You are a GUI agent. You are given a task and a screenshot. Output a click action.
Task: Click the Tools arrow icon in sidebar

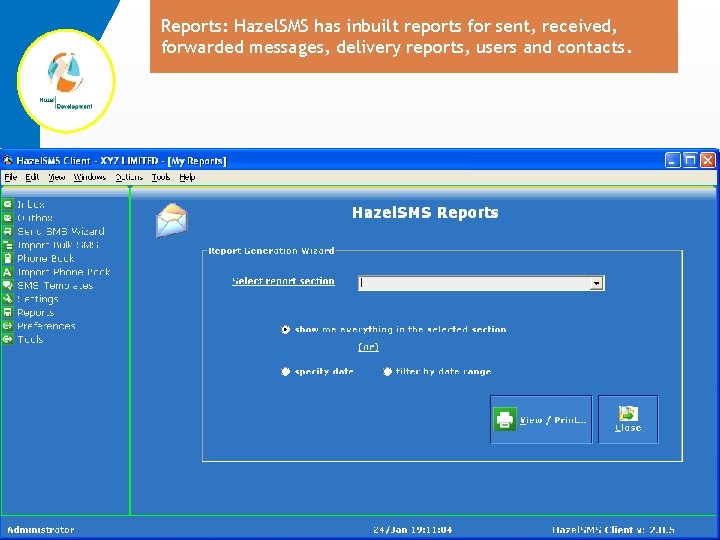[8, 339]
